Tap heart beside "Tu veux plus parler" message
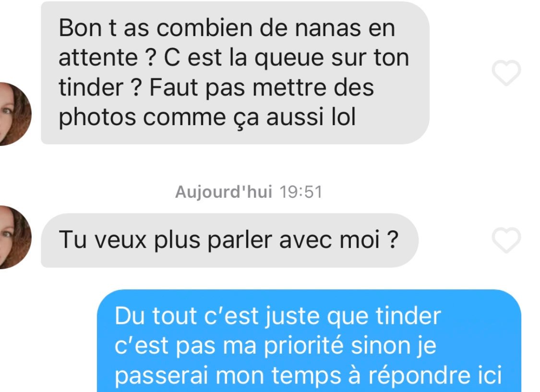Image resolution: width=540 pixels, height=392 pixels. (506, 240)
